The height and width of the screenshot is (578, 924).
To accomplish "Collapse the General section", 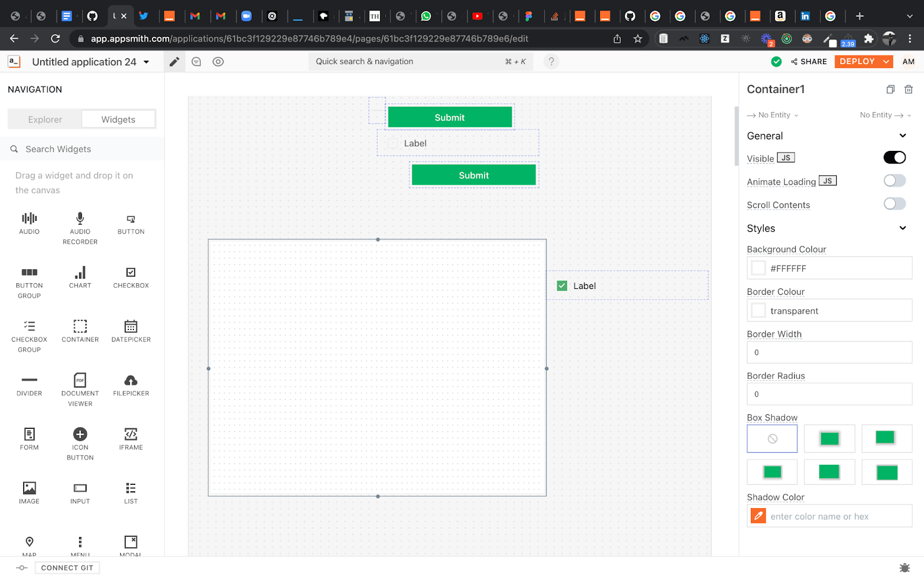I will point(903,136).
